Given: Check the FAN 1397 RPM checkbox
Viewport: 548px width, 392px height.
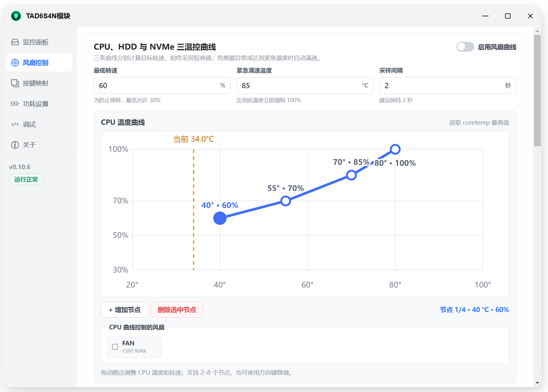Looking at the screenshot, I should click(115, 347).
